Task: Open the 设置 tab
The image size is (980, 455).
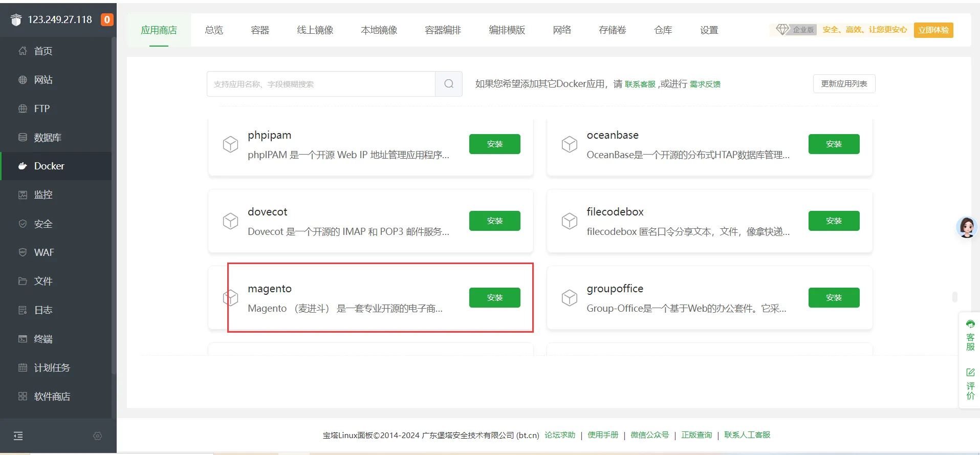Action: 709,30
